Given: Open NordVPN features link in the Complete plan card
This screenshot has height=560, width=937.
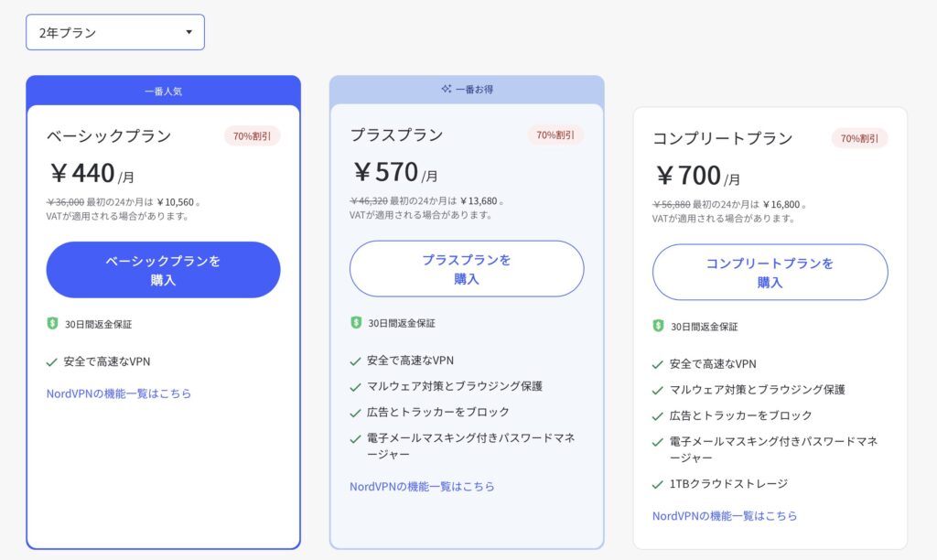Looking at the screenshot, I should point(725,516).
